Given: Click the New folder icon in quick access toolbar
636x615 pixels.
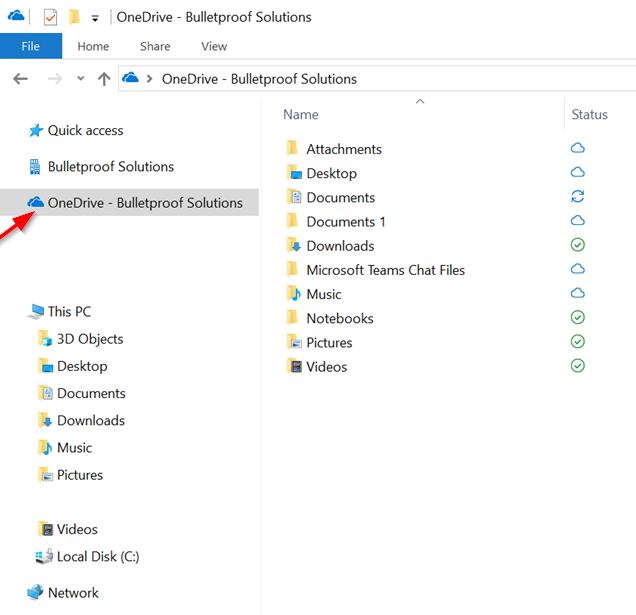Looking at the screenshot, I should (x=74, y=17).
